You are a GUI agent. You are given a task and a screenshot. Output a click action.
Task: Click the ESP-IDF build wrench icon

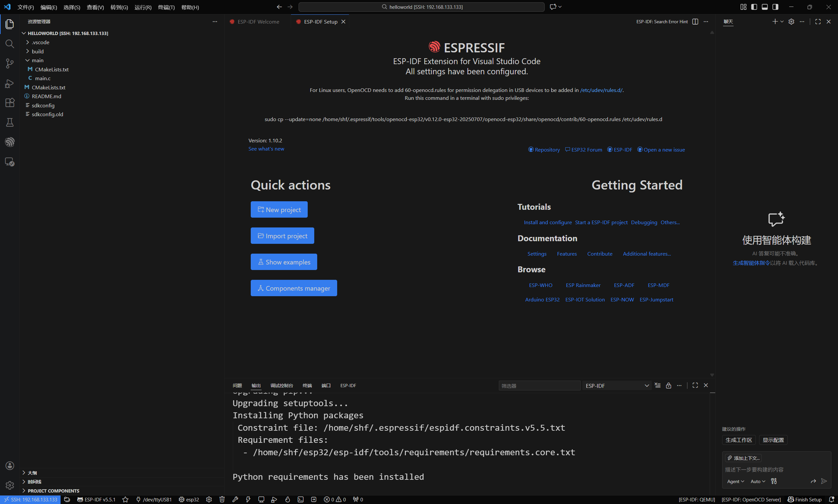(235, 499)
